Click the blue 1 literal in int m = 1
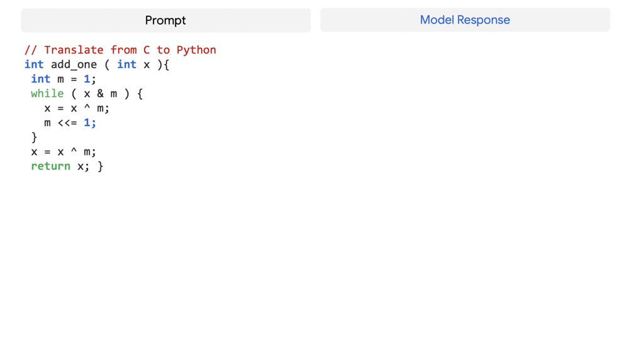 click(x=87, y=79)
